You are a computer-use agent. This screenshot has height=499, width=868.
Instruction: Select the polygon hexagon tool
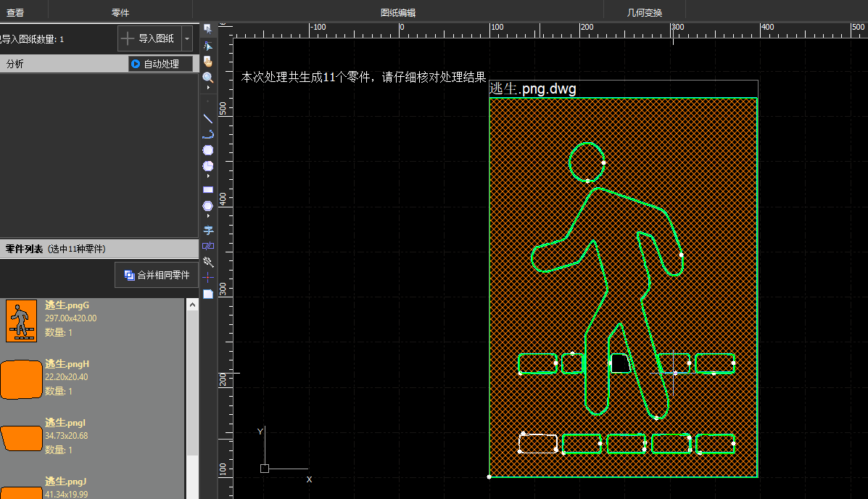point(207,205)
